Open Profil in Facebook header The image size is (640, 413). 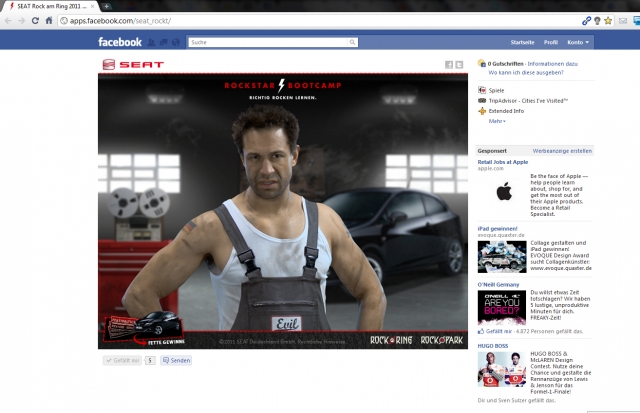pos(551,42)
